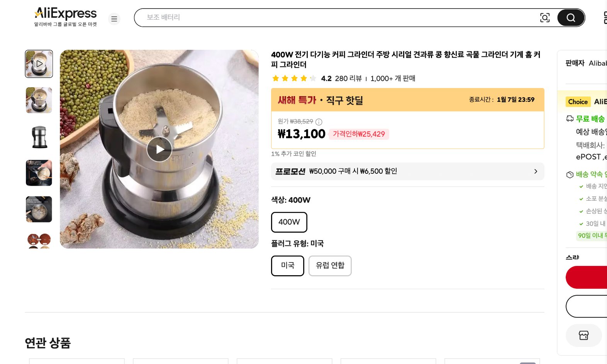Select the stainless grinder thumbnail

tap(39, 137)
